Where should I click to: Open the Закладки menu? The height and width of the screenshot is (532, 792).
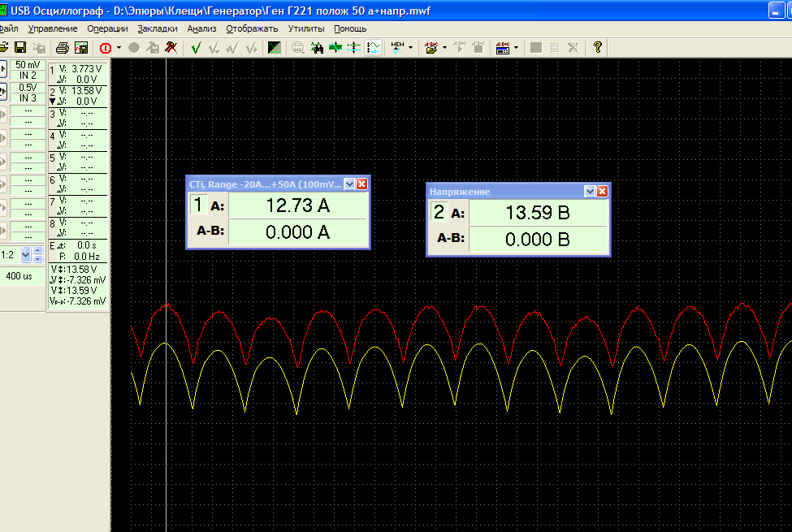158,28
